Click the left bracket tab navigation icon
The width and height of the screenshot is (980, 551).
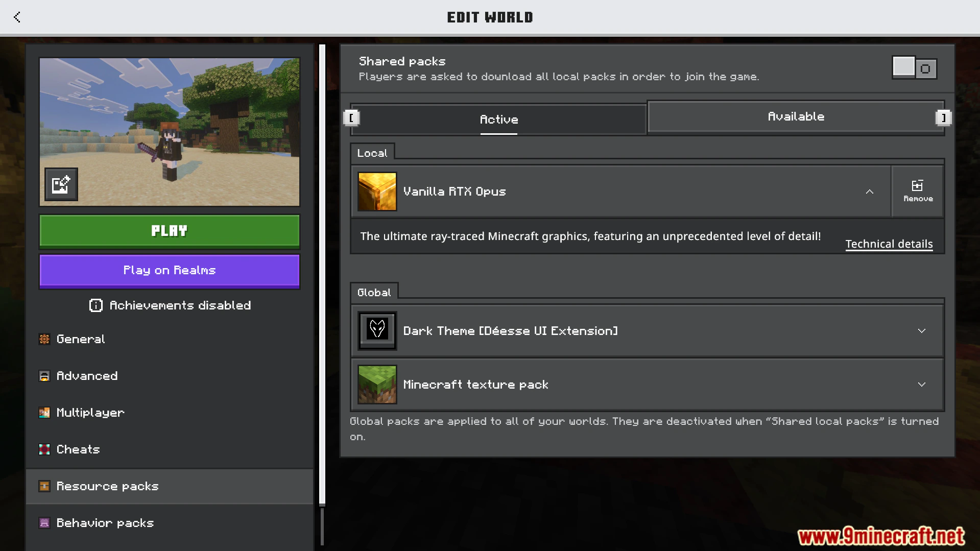click(x=351, y=117)
